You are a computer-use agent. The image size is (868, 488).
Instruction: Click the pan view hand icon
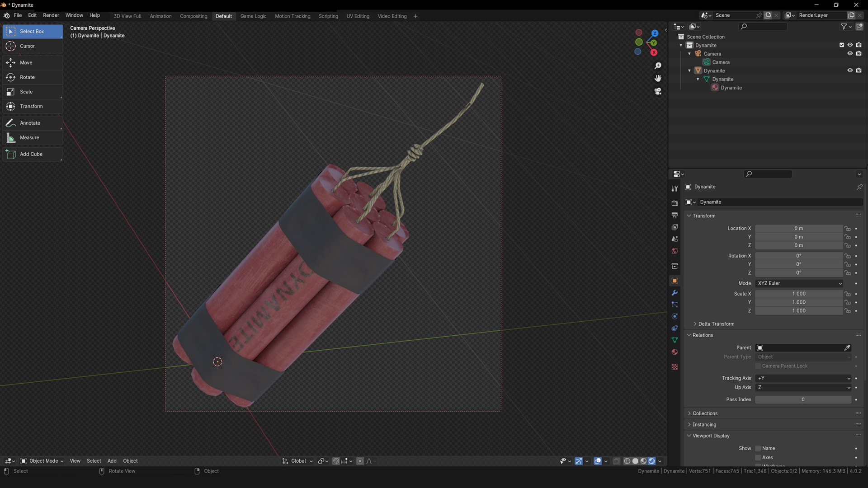[658, 79]
